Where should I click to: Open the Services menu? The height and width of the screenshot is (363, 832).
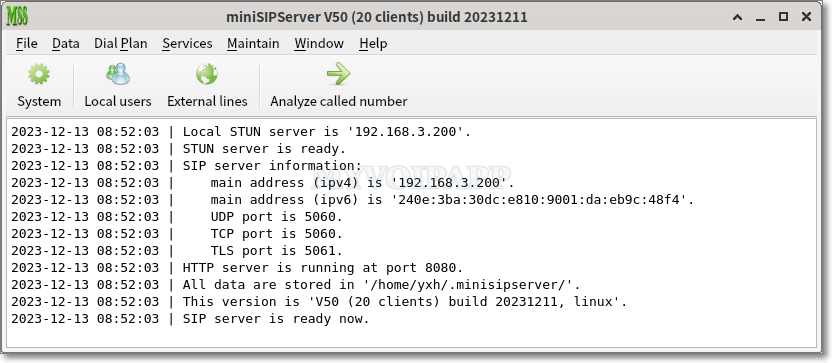[187, 44]
